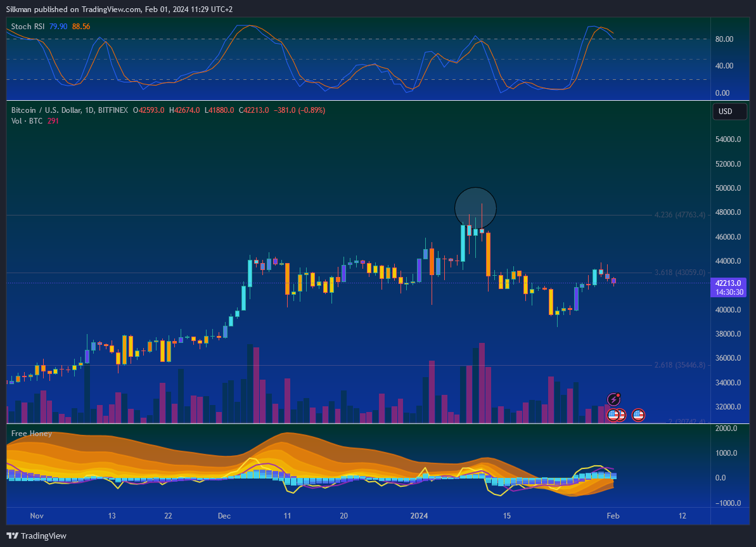Click the 80.00 level on Stoch RSI axis
Image resolution: width=756 pixels, height=547 pixels.
click(724, 39)
